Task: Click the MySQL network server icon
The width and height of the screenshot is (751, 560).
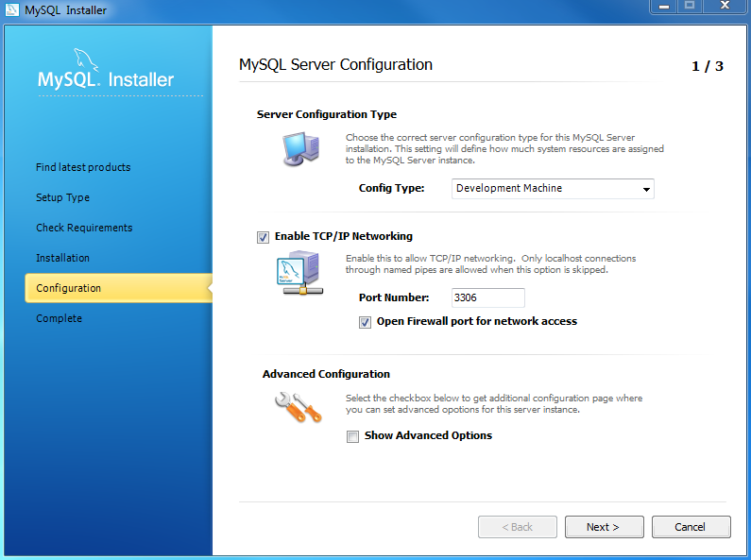Action: click(299, 273)
